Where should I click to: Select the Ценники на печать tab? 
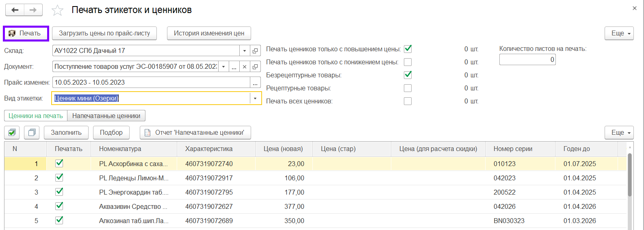point(36,116)
